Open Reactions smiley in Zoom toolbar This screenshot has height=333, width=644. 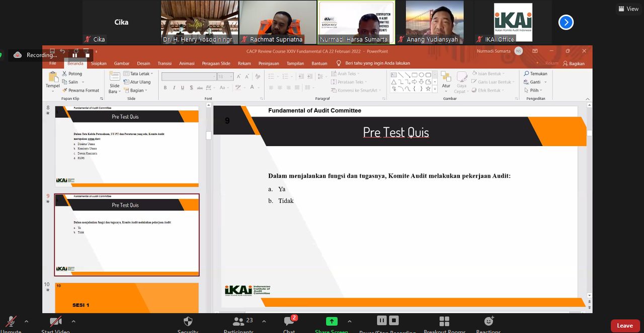[489, 321]
